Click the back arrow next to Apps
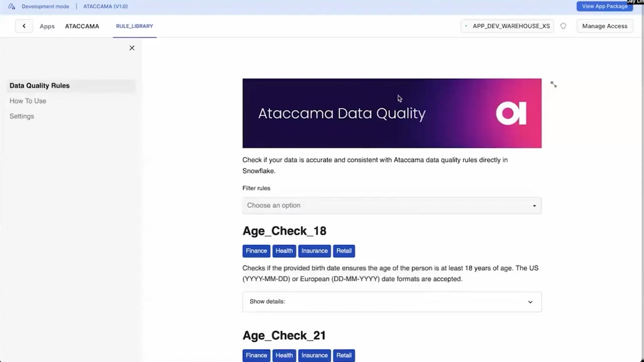This screenshot has height=362, width=644. pos(24,26)
